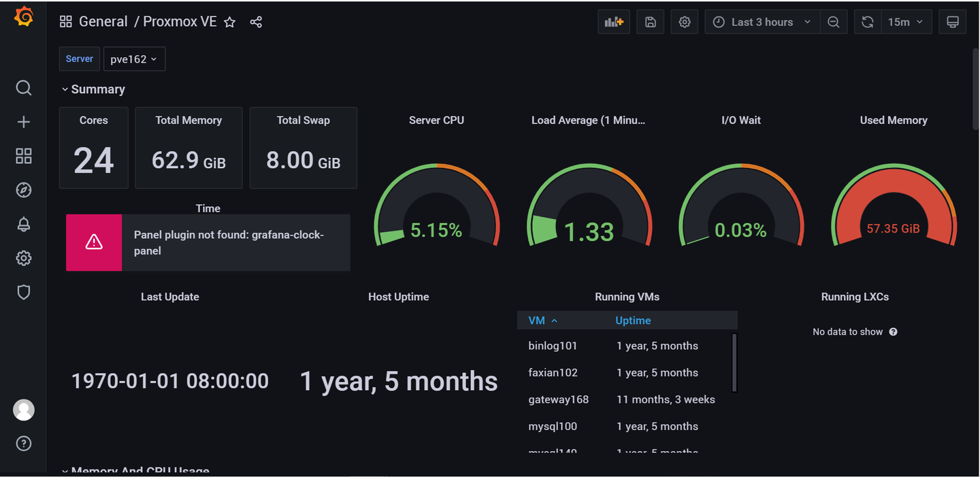Click the Add panel toolbar icon
This screenshot has height=477, width=980.
pos(614,22)
